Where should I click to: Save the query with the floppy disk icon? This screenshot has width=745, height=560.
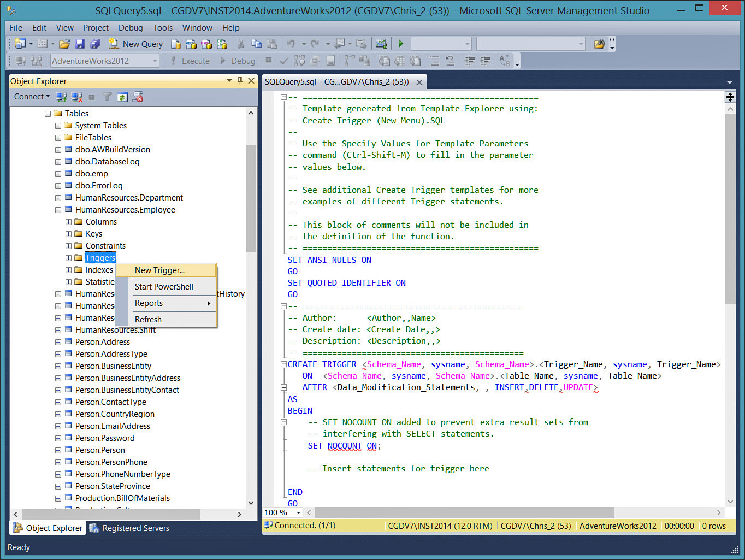tap(80, 44)
